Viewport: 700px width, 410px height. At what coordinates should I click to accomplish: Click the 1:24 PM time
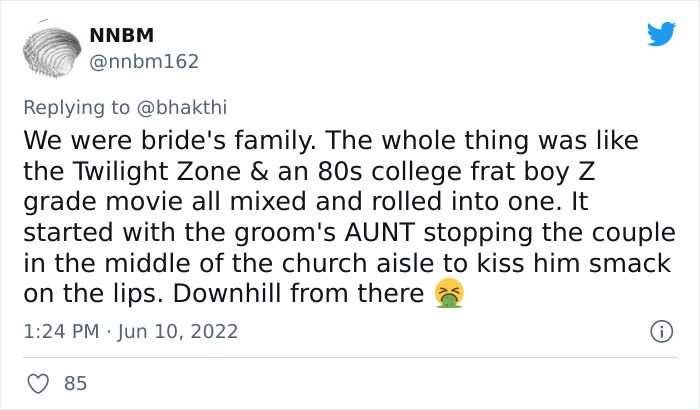point(58,331)
